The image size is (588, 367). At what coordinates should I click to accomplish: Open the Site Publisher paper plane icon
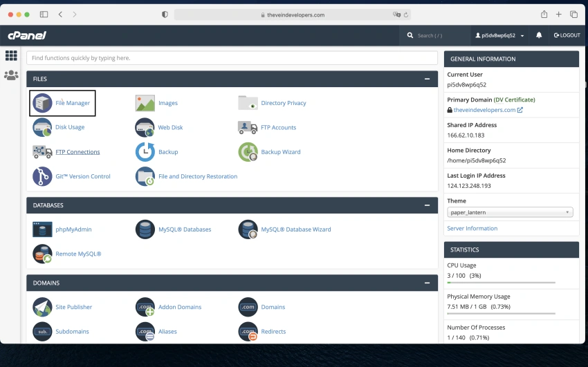point(42,307)
